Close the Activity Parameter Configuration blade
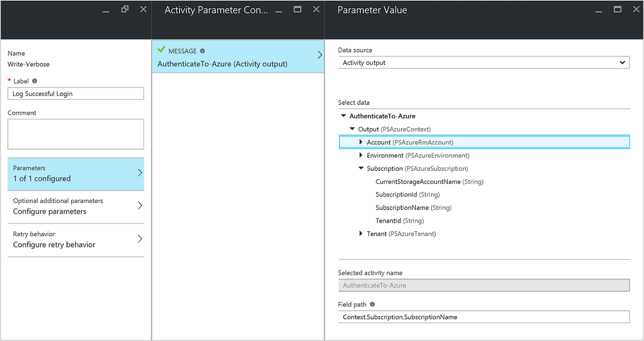 point(316,9)
